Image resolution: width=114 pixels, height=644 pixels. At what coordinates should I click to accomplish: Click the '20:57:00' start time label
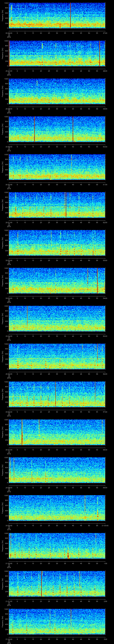pos(9,450)
